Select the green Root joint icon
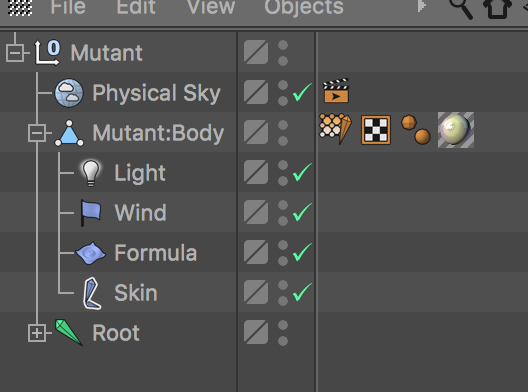This screenshot has height=392, width=528. coord(69,332)
